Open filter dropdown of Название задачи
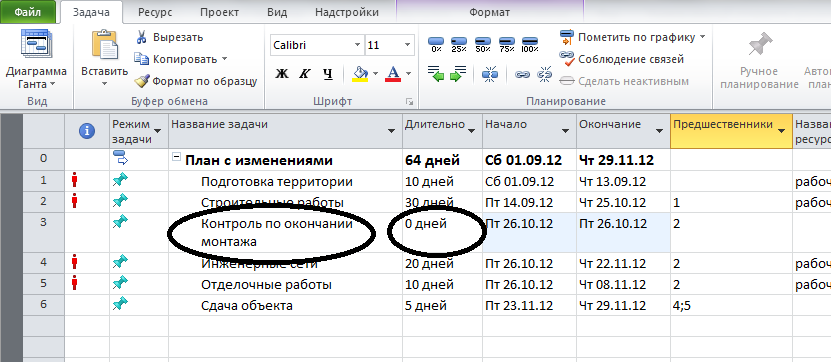 click(392, 131)
